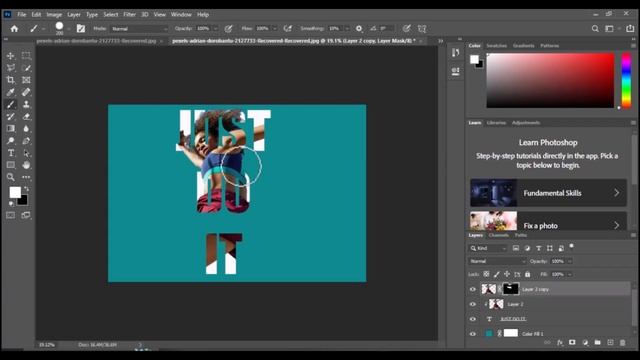Select the History Brush tool
640x360 pixels.
click(11, 117)
